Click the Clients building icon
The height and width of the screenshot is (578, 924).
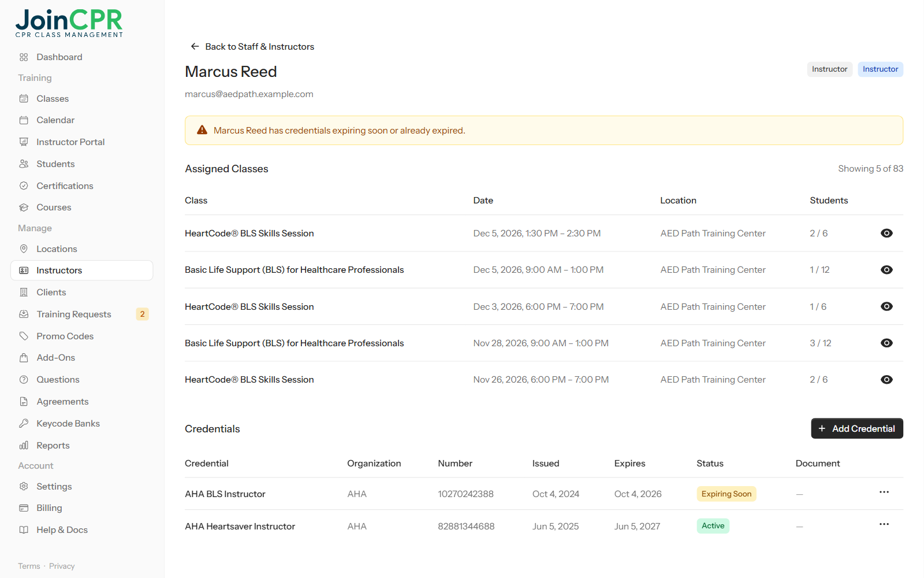pyautogui.click(x=24, y=292)
